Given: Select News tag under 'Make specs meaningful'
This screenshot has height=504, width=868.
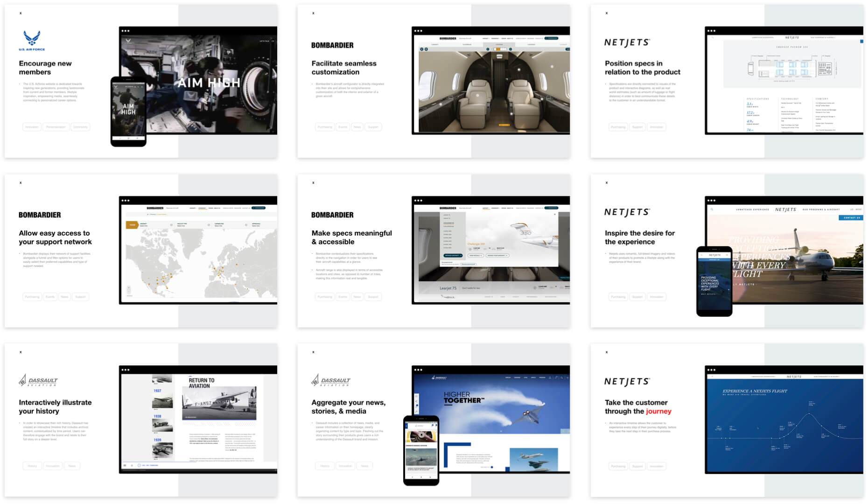Looking at the screenshot, I should coord(357,297).
